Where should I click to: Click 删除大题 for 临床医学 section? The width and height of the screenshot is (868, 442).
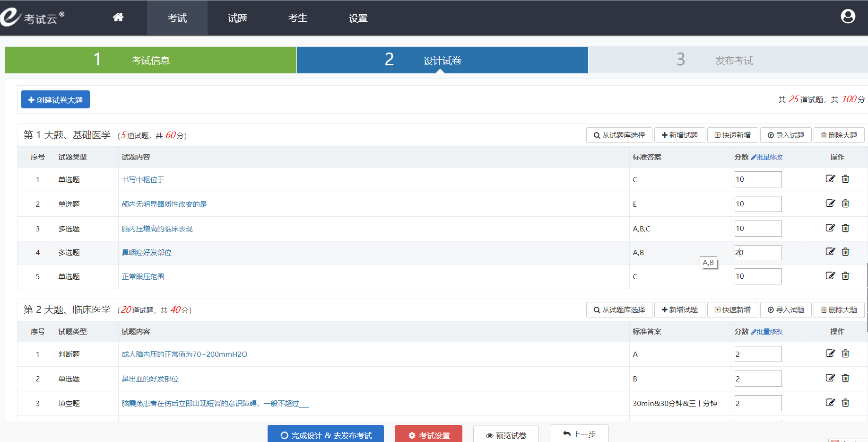coord(839,310)
